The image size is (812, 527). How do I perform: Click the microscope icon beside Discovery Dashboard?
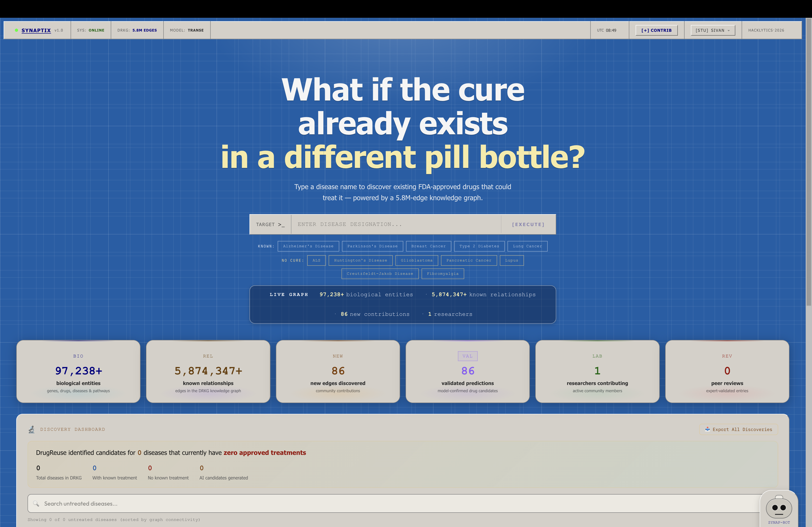31,429
